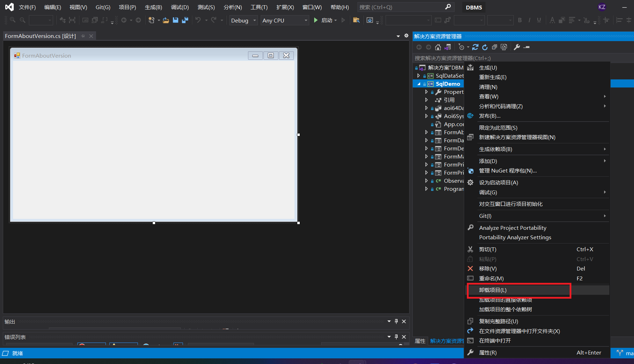This screenshot has width=634, height=364.
Task: Click the Home icon in Solution Explorer
Action: (438, 47)
